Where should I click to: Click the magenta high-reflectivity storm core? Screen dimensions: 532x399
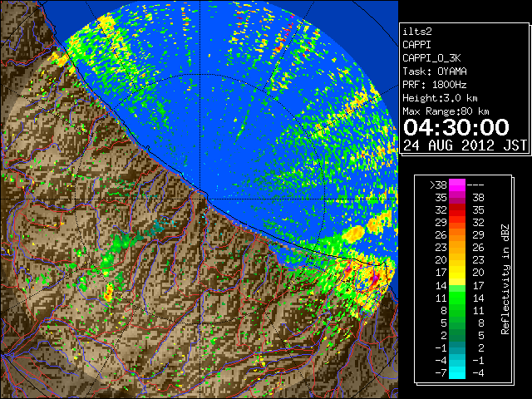point(376,278)
